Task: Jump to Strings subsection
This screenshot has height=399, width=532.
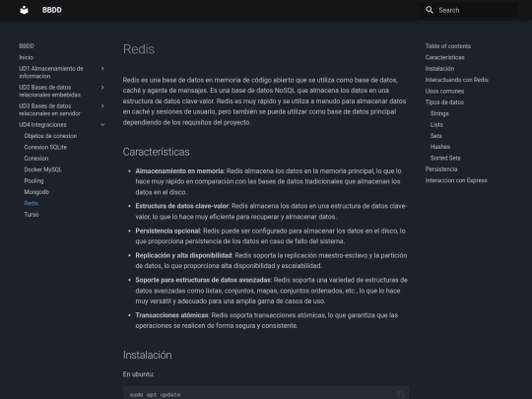Action: coord(439,113)
